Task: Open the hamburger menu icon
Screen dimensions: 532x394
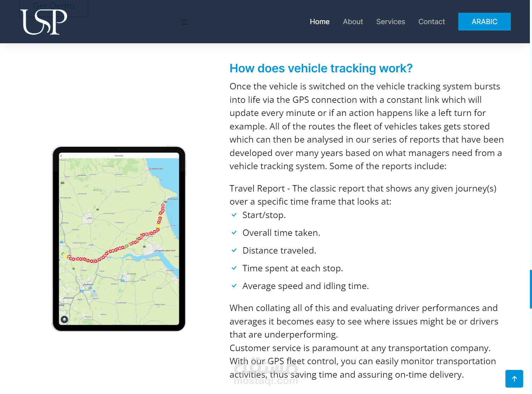Action: click(x=184, y=22)
